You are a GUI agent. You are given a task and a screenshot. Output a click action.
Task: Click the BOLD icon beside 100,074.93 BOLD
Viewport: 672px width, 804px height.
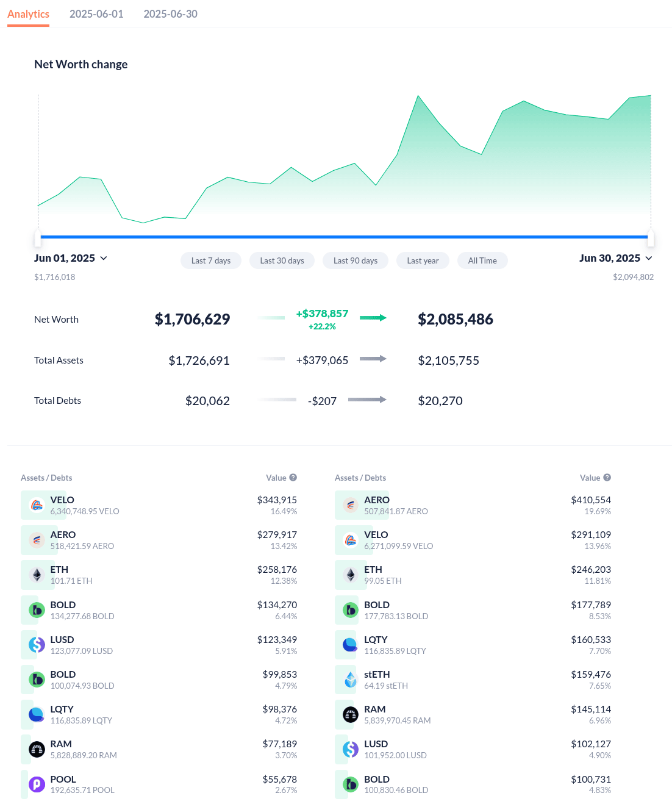(37, 680)
